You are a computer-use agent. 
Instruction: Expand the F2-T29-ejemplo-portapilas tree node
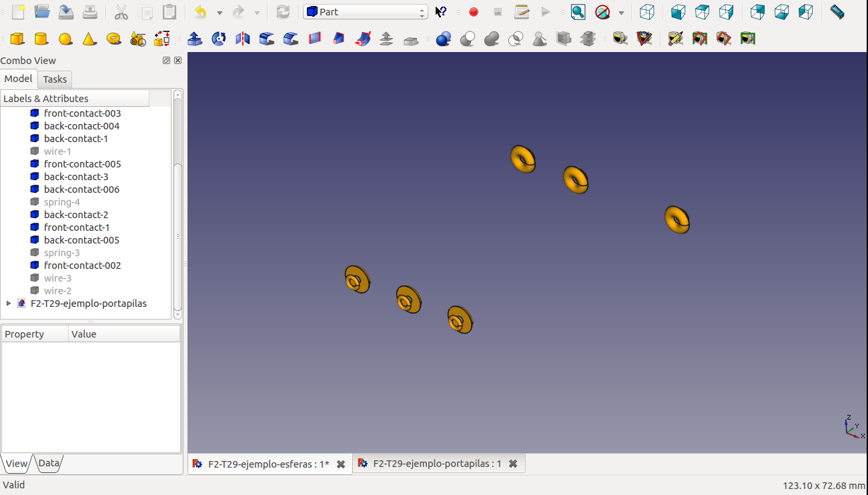9,304
